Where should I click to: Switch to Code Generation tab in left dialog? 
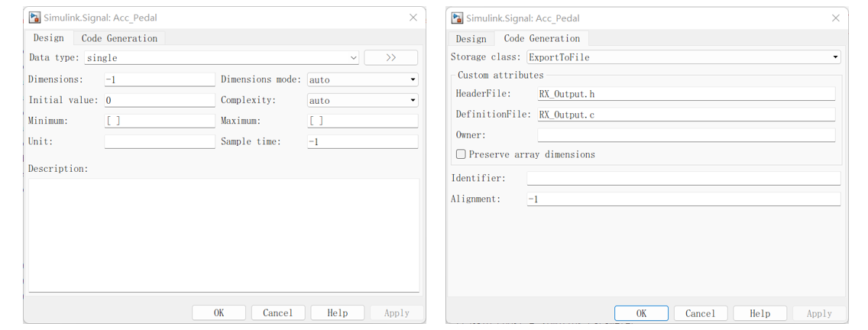click(119, 38)
